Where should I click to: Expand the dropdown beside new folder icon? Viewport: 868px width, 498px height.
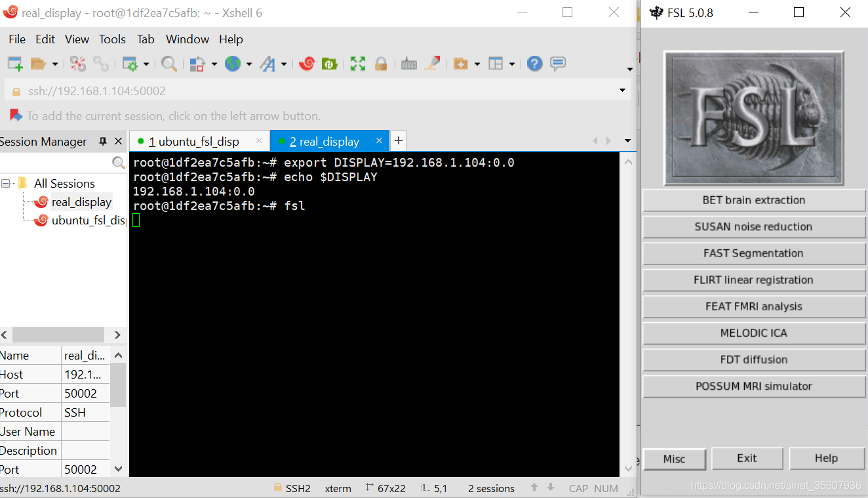(x=477, y=64)
